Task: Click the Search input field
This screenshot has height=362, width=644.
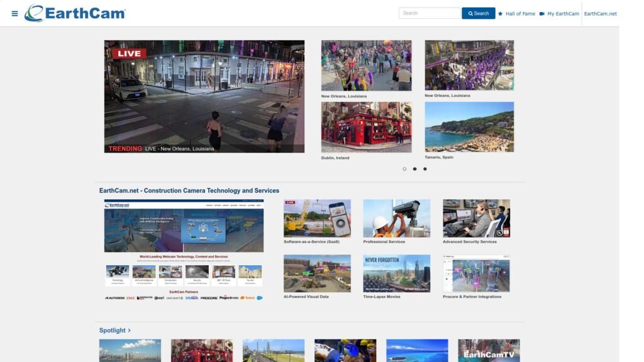Action: tap(429, 13)
